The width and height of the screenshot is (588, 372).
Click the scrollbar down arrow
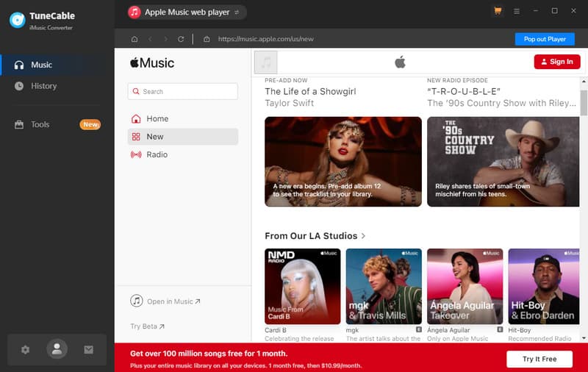[584, 338]
